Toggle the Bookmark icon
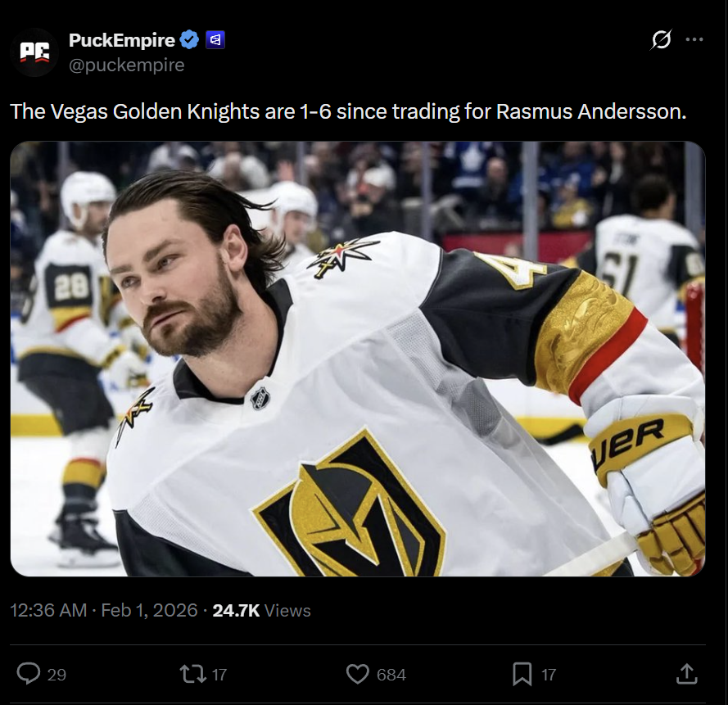The image size is (728, 705). 522,674
